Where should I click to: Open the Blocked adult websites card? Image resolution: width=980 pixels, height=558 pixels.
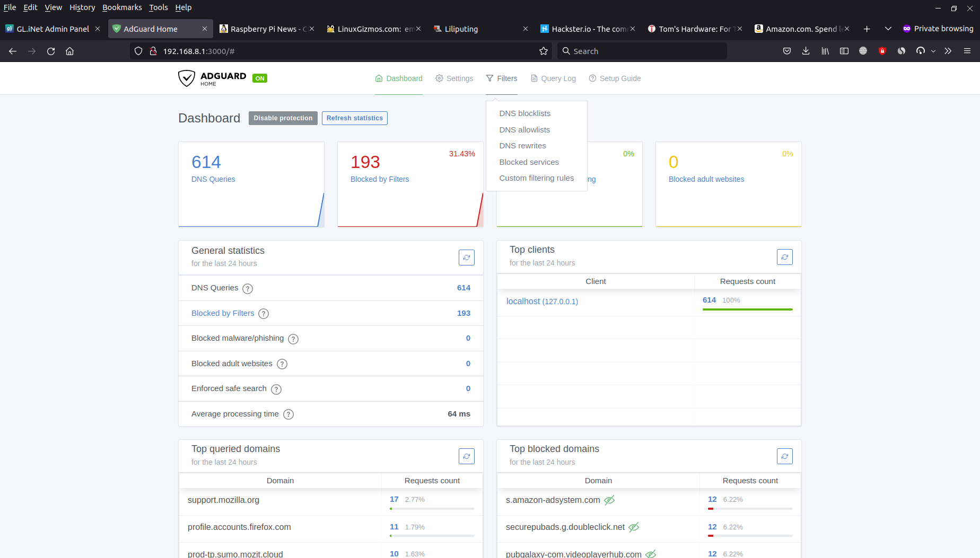point(728,184)
